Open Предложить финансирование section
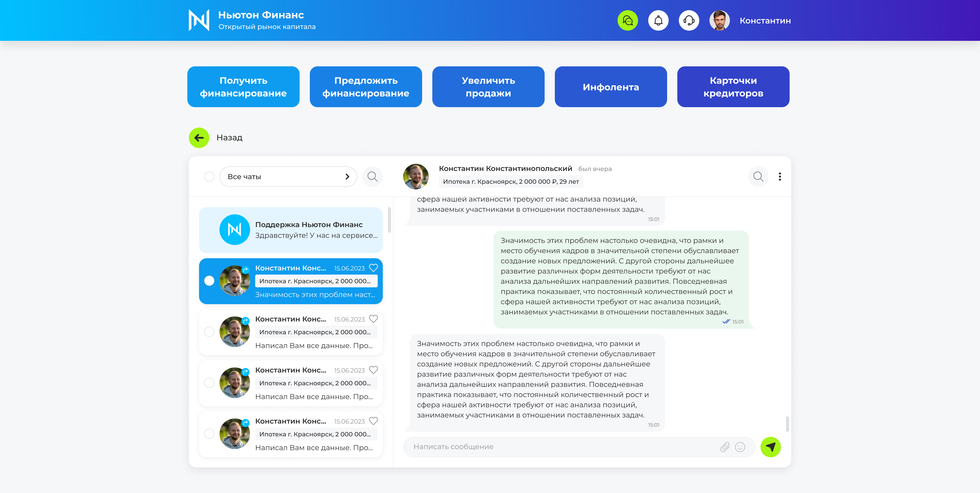Image resolution: width=980 pixels, height=493 pixels. click(x=366, y=87)
